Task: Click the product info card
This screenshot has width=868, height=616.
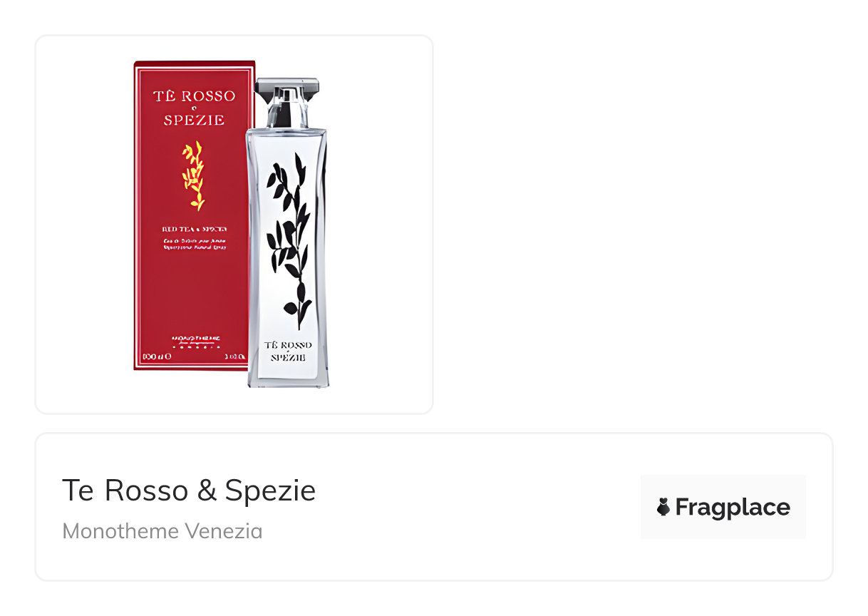Action: tap(433, 507)
